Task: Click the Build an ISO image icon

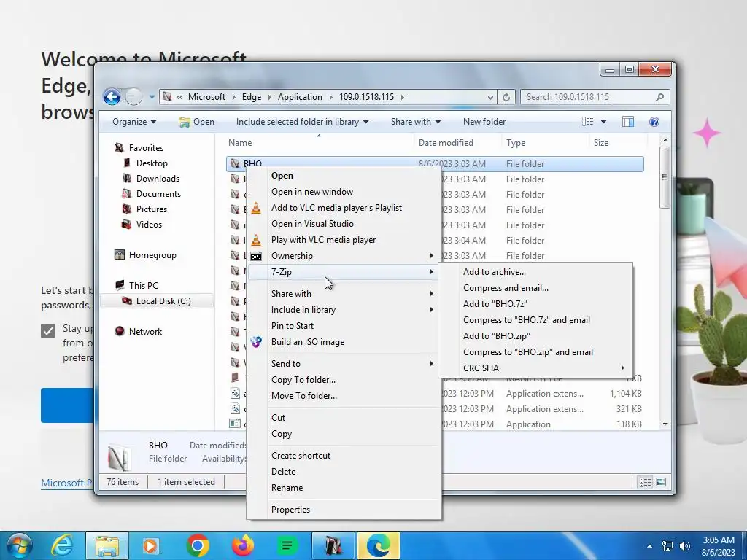Action: coord(256,342)
